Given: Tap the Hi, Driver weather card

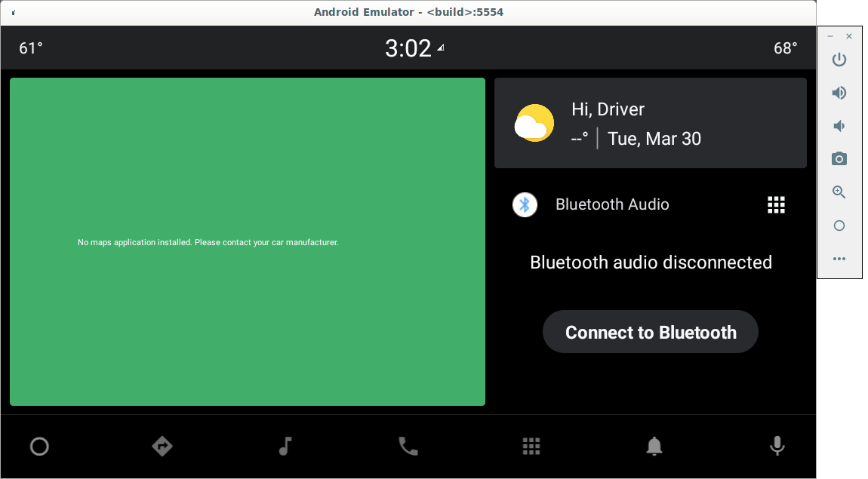Looking at the screenshot, I should click(650, 123).
